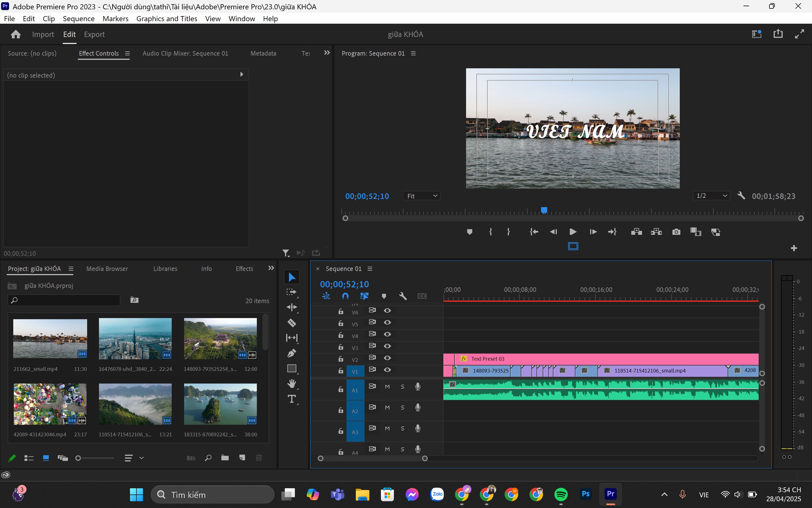Open the Fit zoom level dropdown
This screenshot has height=508, width=812.
(x=422, y=196)
